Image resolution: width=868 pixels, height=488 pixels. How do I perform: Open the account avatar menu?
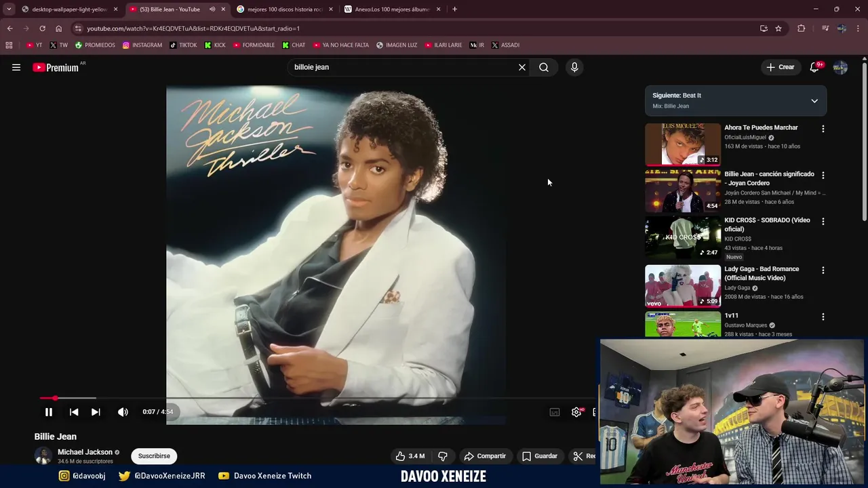click(840, 67)
